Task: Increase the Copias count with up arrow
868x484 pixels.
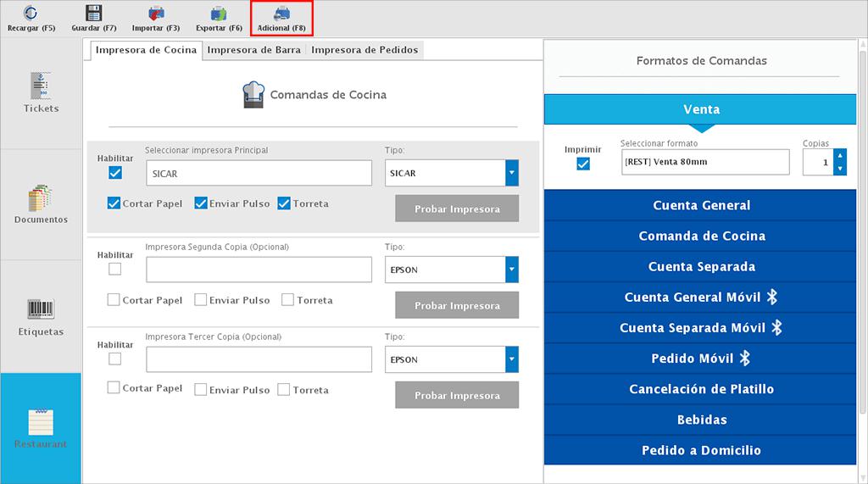Action: [x=840, y=155]
